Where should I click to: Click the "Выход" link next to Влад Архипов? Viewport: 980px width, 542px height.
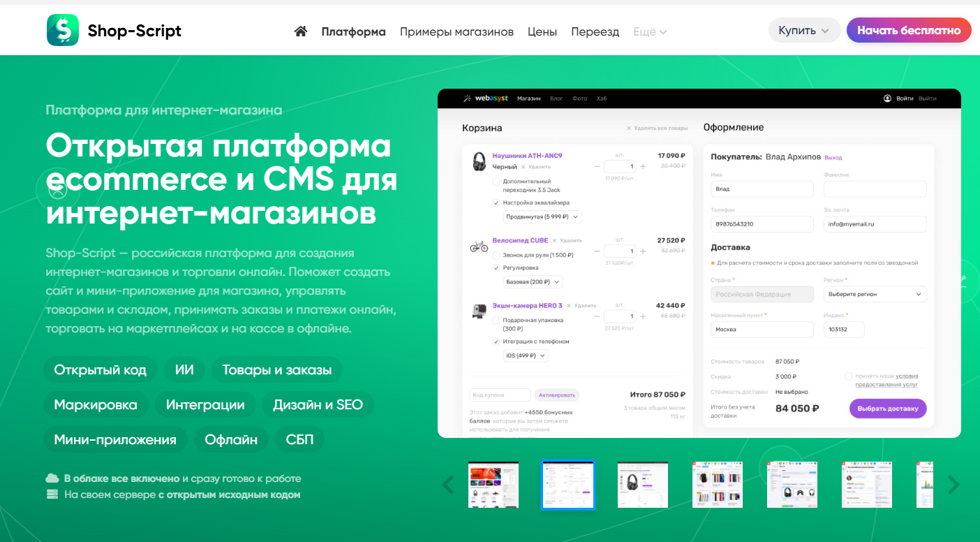click(x=833, y=158)
